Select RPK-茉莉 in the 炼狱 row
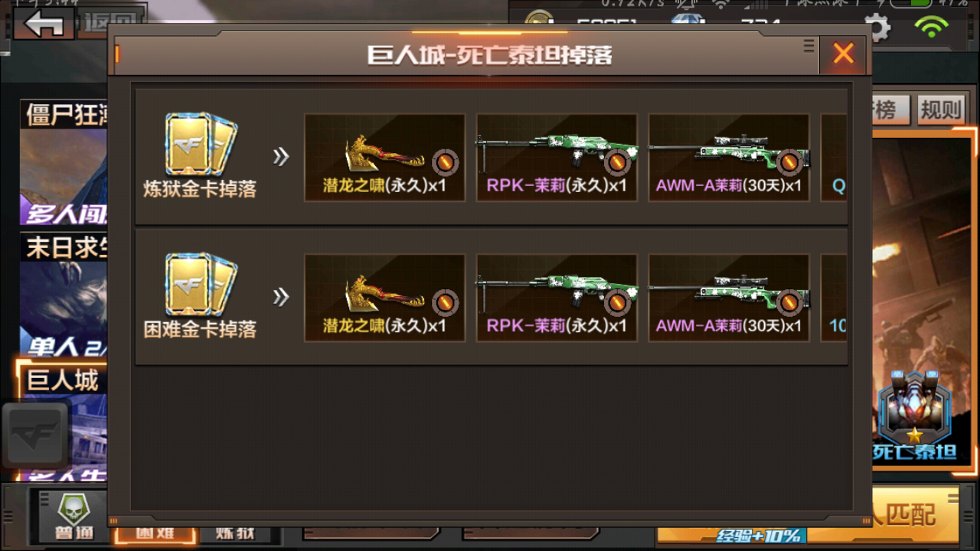The image size is (980, 551). (x=557, y=158)
